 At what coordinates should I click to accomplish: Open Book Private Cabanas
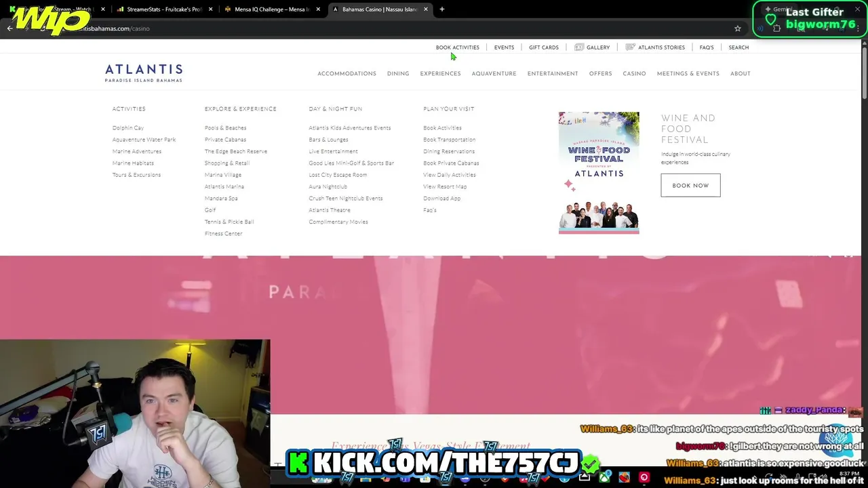(x=451, y=163)
